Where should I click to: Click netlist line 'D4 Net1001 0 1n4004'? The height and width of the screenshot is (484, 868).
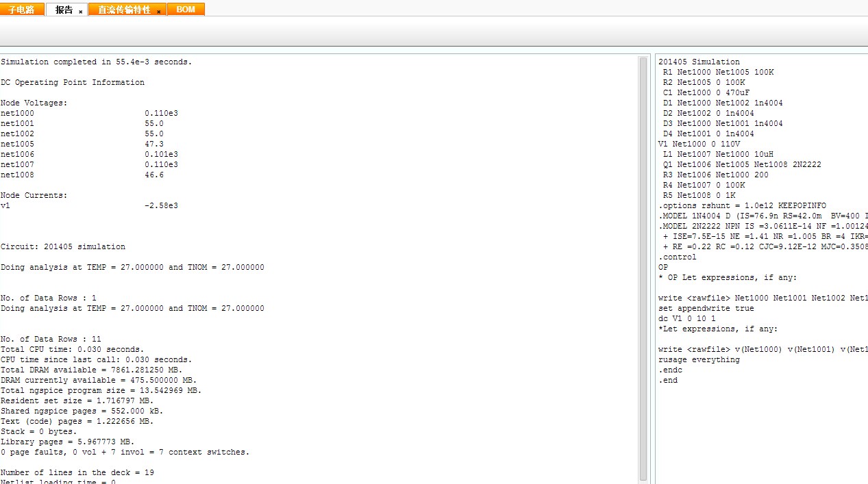709,133
